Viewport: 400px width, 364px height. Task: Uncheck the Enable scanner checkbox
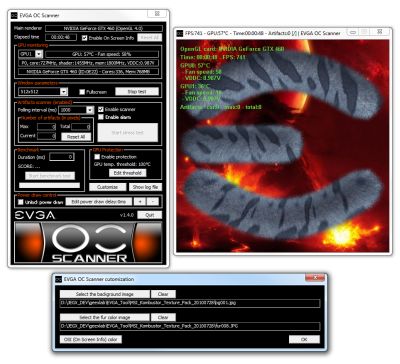tap(101, 109)
